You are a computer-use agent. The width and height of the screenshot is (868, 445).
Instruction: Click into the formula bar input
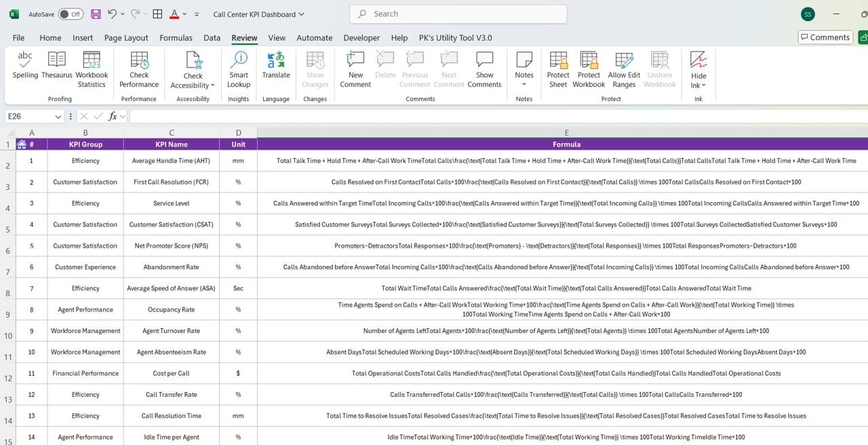click(x=497, y=117)
